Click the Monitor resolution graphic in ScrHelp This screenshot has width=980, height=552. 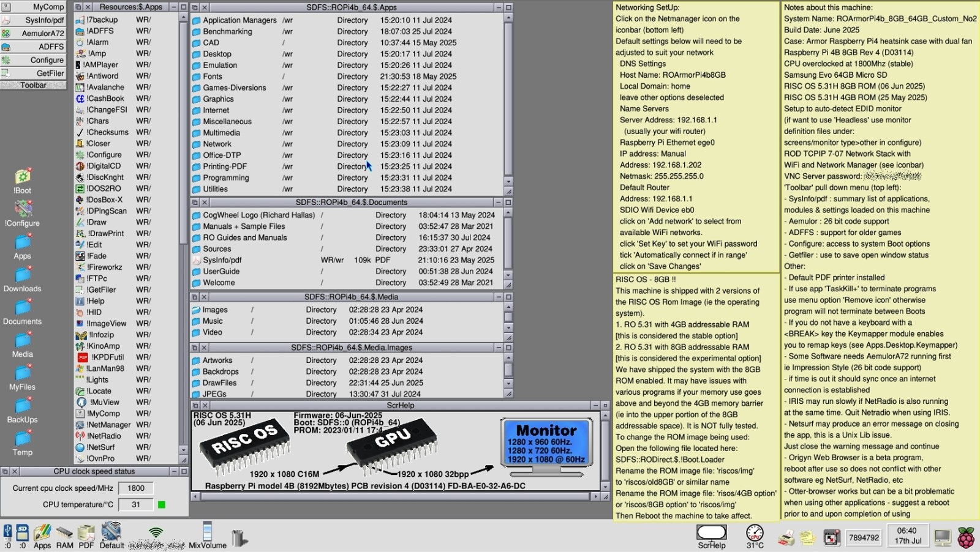pos(547,447)
